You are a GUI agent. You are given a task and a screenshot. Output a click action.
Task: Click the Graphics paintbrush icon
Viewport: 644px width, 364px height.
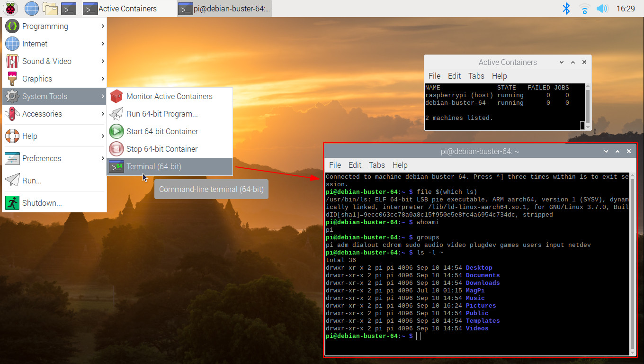12,79
